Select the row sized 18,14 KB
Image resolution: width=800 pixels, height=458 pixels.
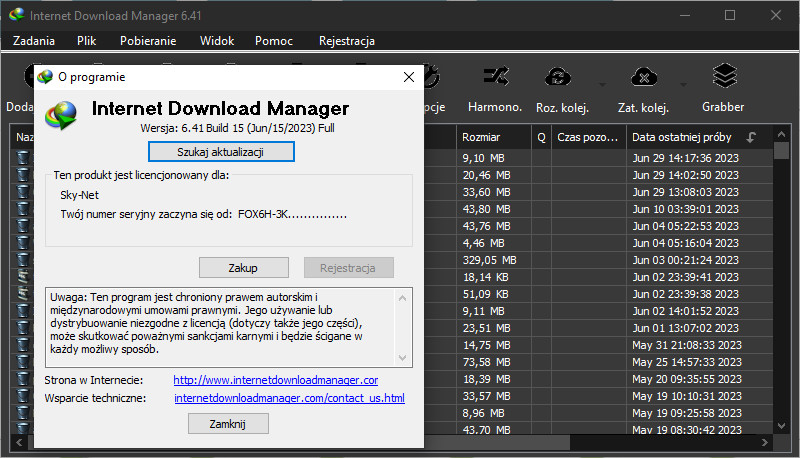pyautogui.click(x=392, y=277)
